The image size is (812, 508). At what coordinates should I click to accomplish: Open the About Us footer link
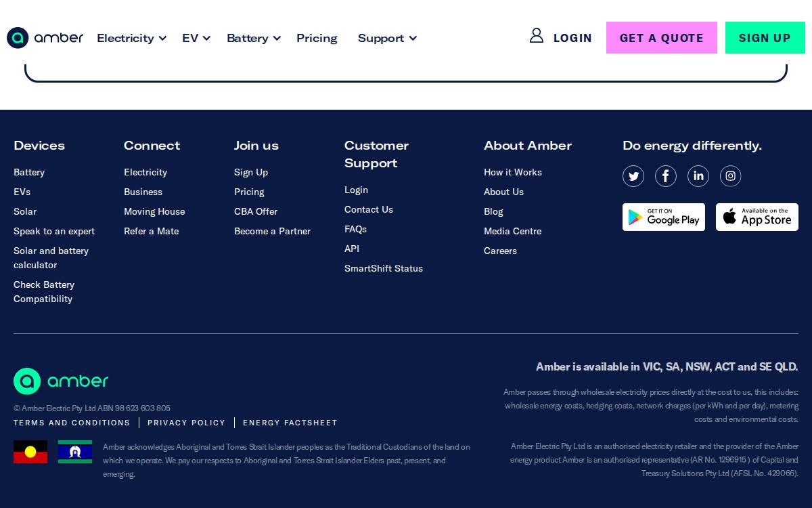[503, 192]
